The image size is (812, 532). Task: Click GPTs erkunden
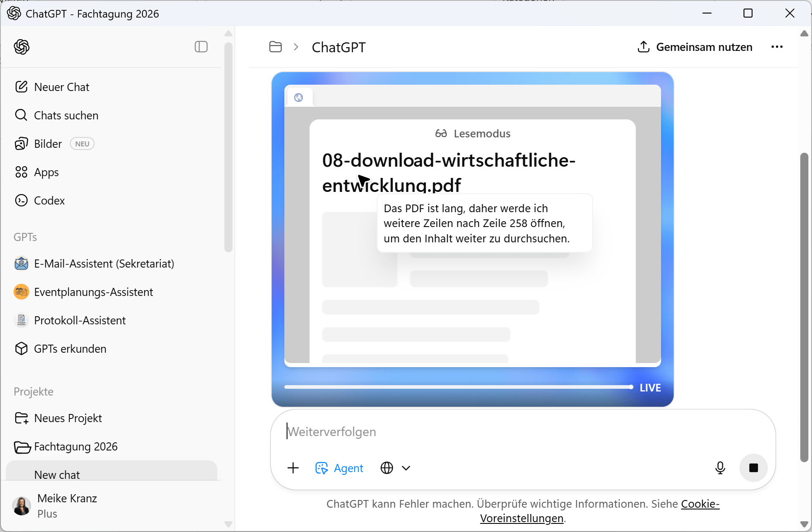pyautogui.click(x=70, y=349)
